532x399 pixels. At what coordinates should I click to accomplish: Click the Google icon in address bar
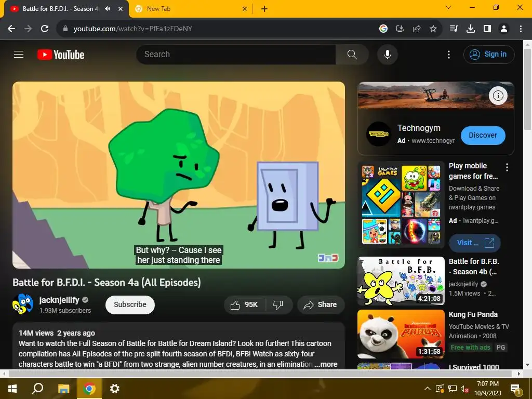point(383,29)
